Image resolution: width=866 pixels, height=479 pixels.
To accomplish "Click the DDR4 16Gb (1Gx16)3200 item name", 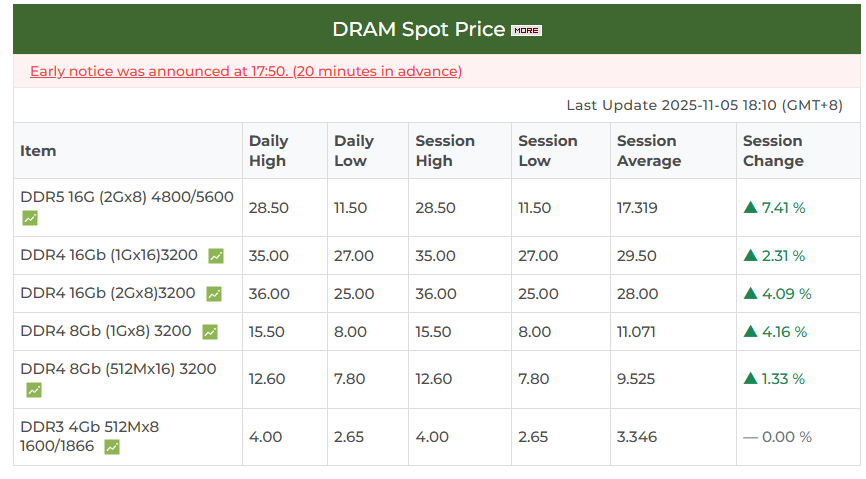I will click(x=109, y=256).
